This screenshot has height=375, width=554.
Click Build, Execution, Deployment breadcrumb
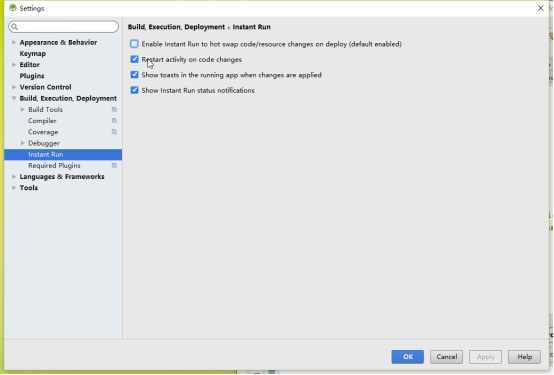[x=176, y=27]
